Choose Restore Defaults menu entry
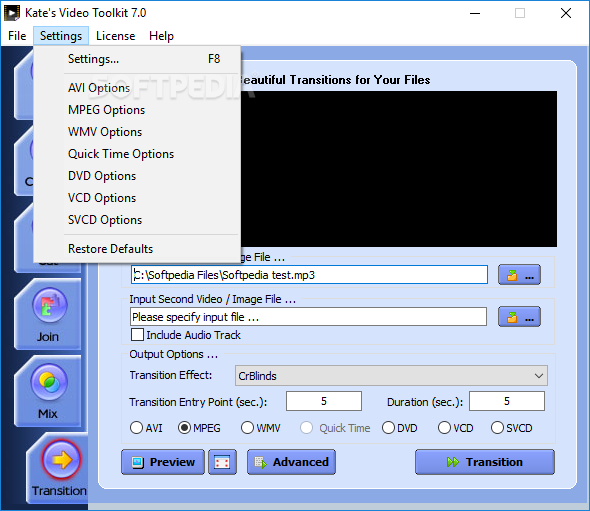This screenshot has width=590, height=511. coord(137,249)
